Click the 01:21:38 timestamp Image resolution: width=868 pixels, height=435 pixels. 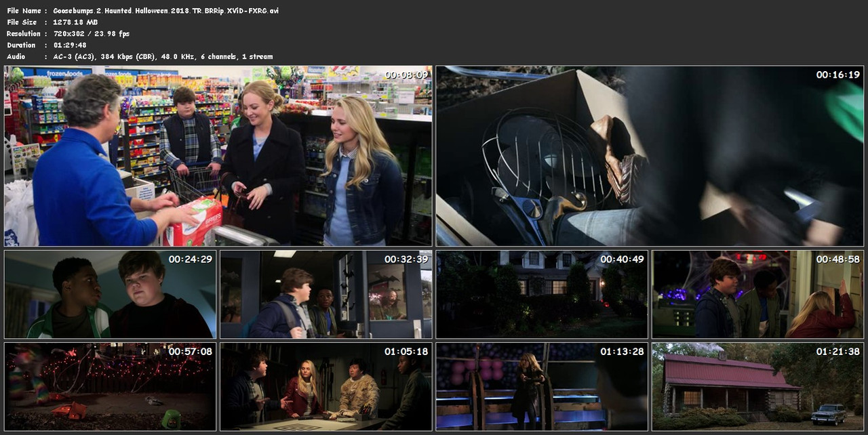838,351
